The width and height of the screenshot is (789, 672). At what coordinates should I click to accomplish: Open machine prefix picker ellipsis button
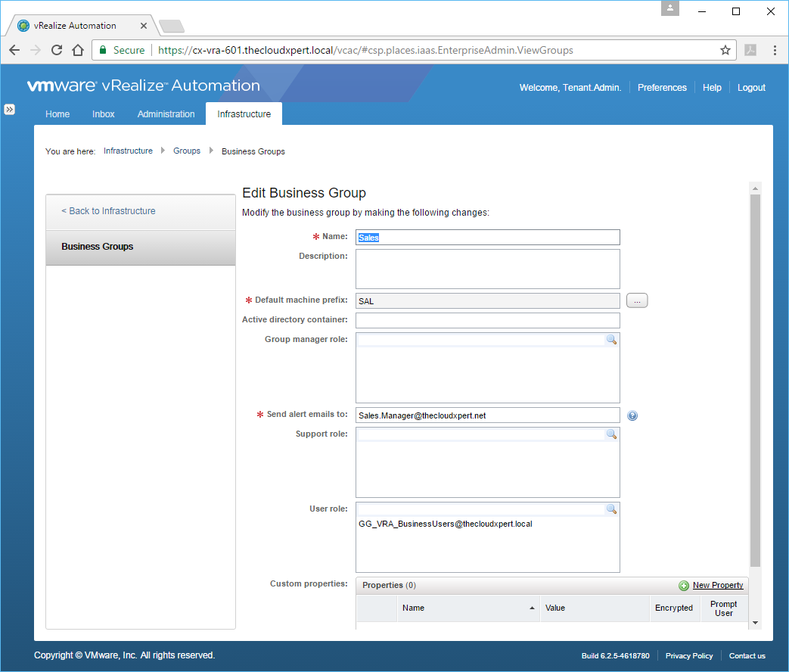coord(637,301)
